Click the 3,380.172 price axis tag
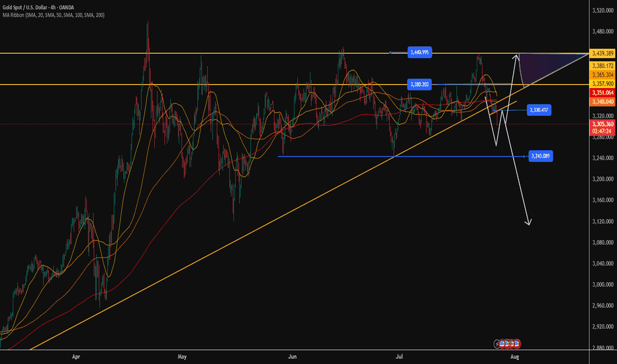Screen dimensions: 617x364 coord(603,66)
